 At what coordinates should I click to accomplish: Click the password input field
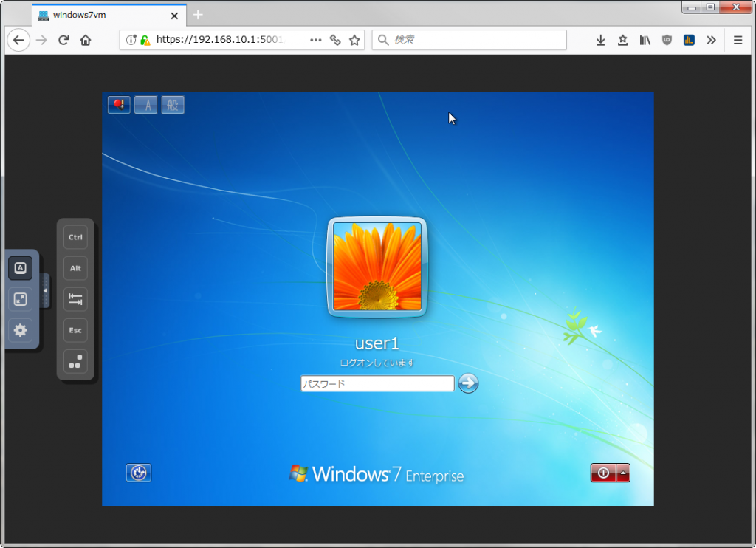377,383
